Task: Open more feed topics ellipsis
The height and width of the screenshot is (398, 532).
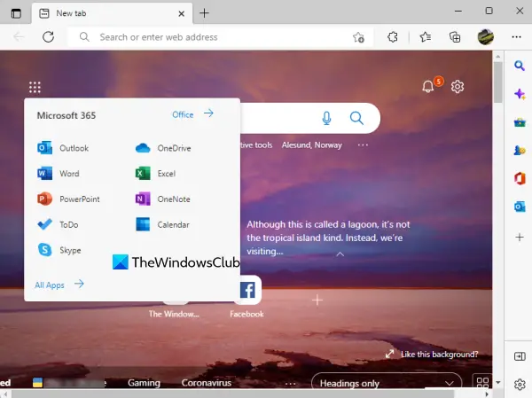Action: tap(291, 384)
